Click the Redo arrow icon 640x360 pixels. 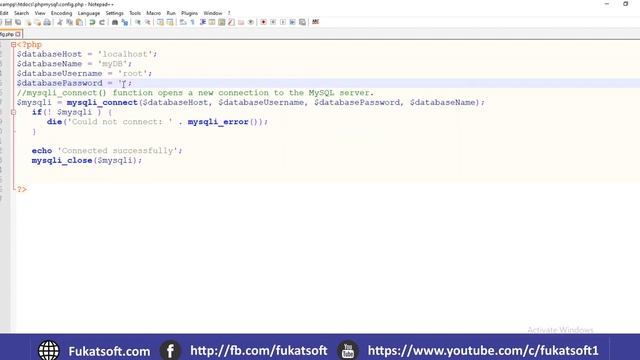tap(102, 22)
